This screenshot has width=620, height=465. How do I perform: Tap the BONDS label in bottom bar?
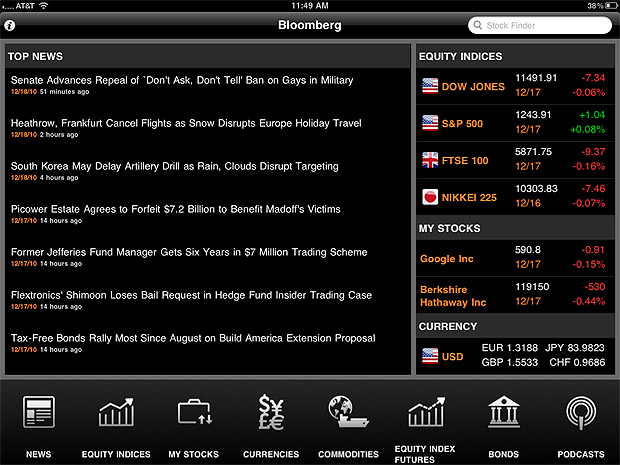(503, 454)
